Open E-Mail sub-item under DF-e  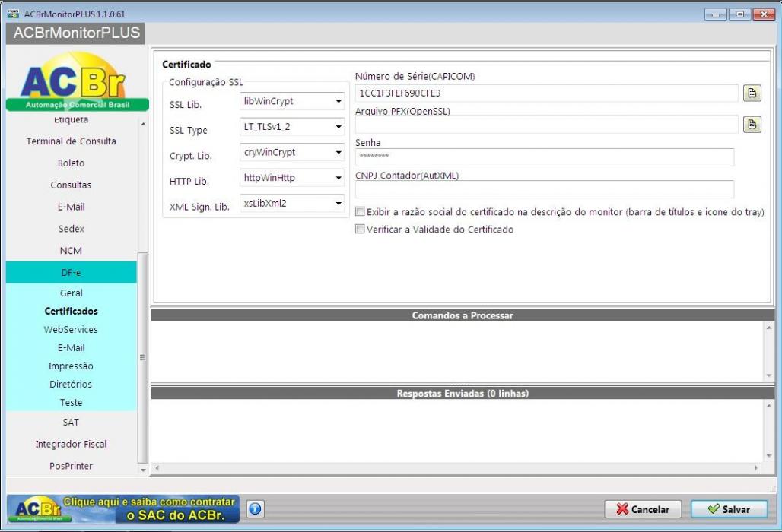[72, 347]
